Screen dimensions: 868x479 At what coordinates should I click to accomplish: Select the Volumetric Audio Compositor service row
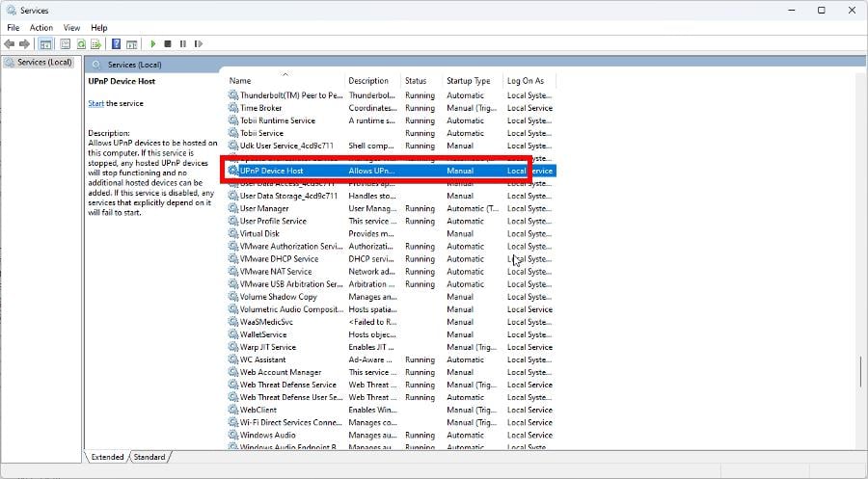pyautogui.click(x=391, y=309)
